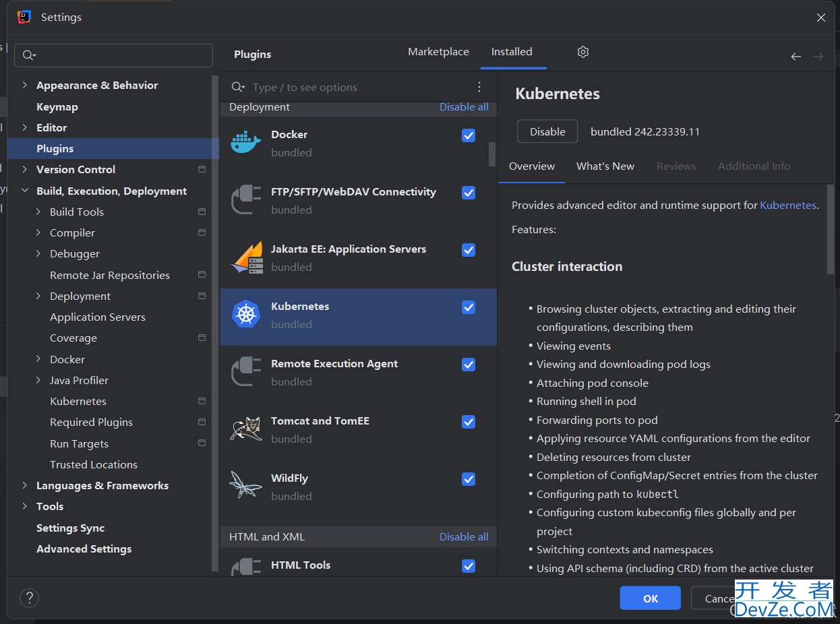The width and height of the screenshot is (840, 624).
Task: Collapse Build, Execution, Deployment node
Action: [25, 191]
